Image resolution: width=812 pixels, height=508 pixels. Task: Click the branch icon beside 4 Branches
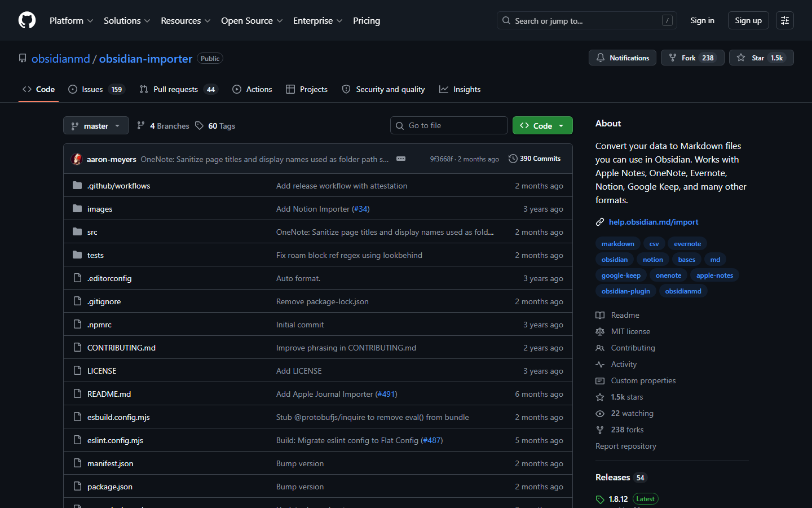pos(141,125)
